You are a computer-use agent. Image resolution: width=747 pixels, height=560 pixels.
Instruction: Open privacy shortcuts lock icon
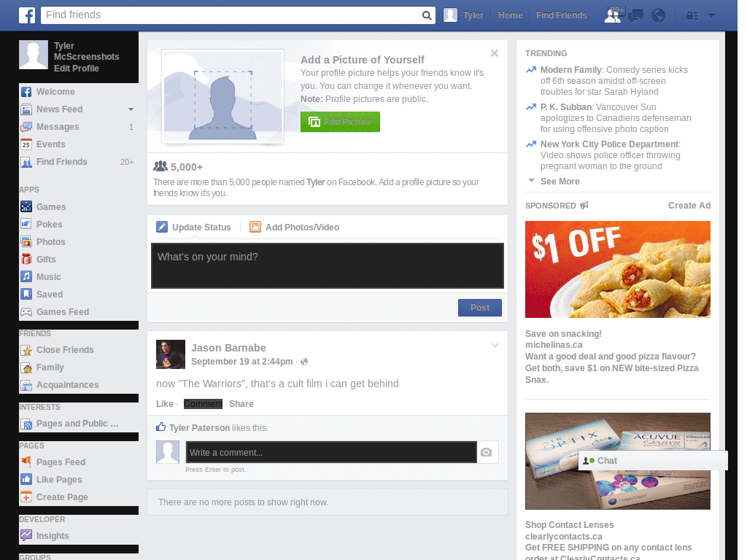point(692,16)
